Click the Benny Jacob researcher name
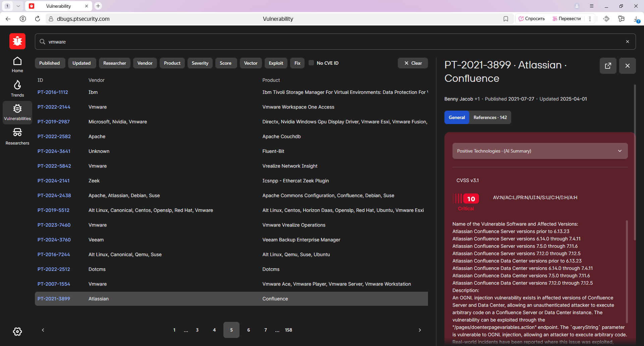644x346 pixels. (x=459, y=99)
